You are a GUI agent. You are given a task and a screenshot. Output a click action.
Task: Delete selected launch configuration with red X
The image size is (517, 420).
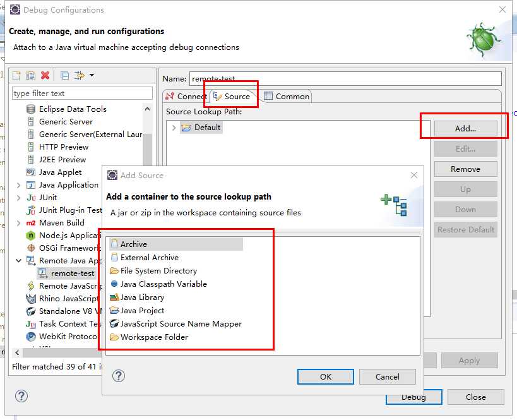click(45, 76)
